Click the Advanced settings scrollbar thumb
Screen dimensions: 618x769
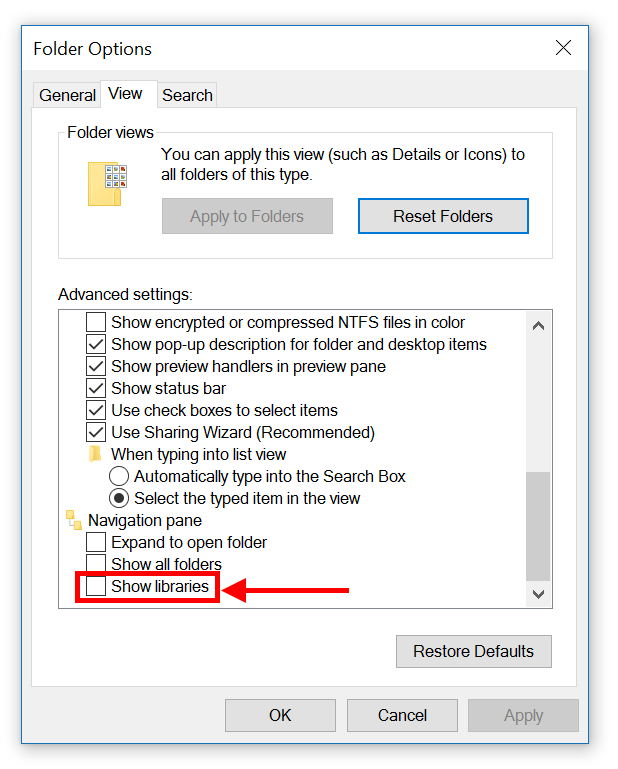538,526
